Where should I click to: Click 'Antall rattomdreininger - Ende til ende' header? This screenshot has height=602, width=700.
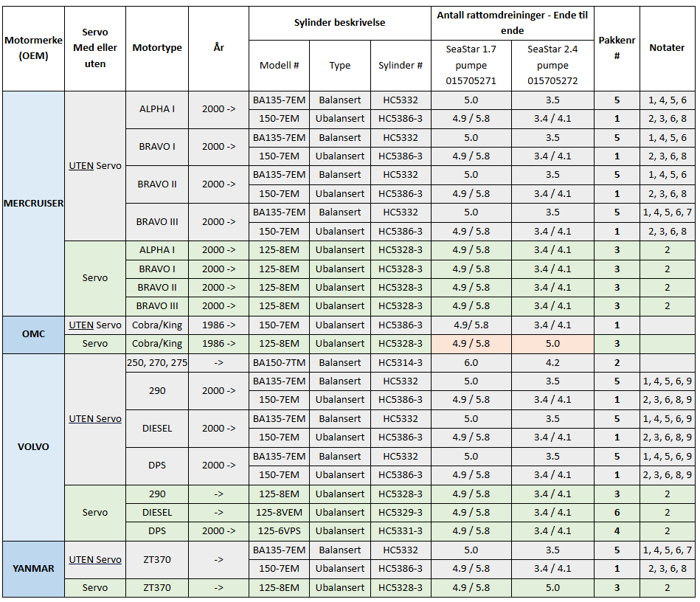point(513,23)
